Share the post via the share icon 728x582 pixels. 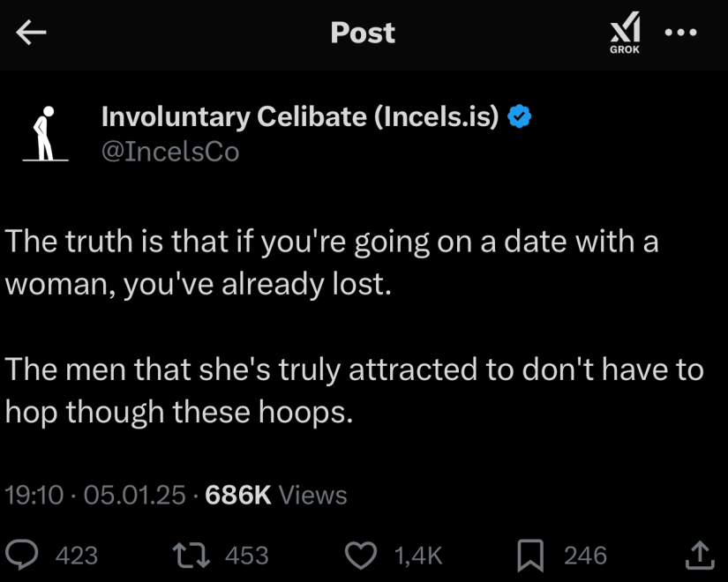(x=699, y=555)
